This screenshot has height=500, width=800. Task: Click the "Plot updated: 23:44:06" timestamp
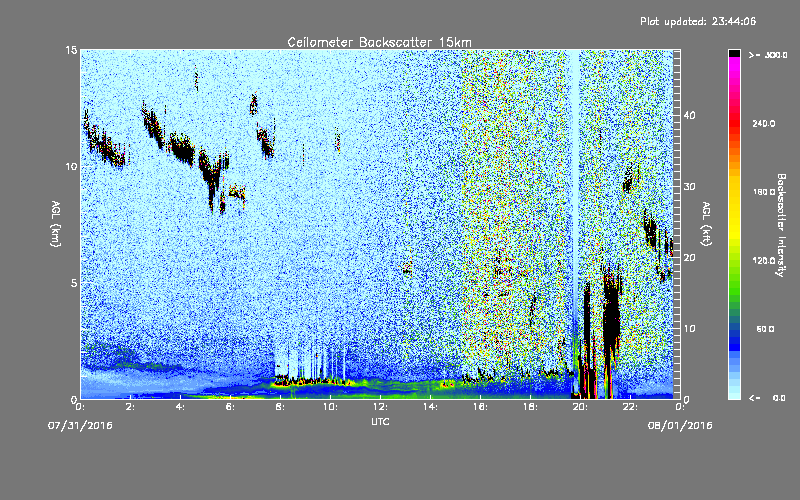coord(698,21)
